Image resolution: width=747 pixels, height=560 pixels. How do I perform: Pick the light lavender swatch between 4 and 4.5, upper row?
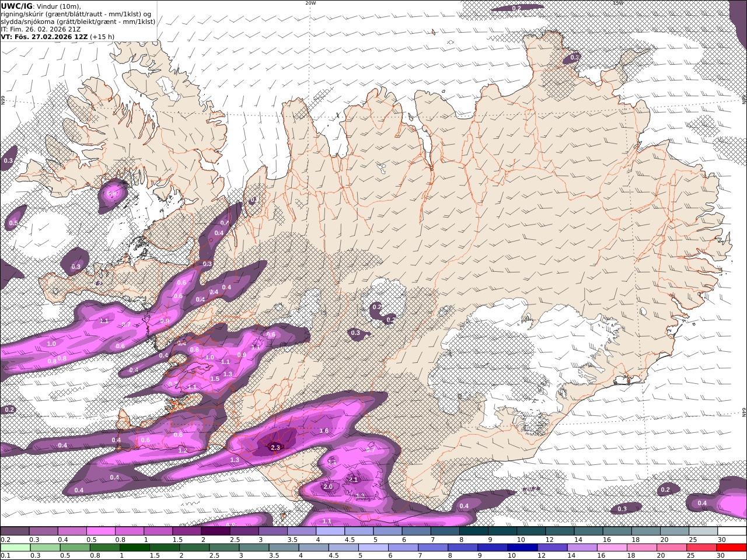point(330,531)
